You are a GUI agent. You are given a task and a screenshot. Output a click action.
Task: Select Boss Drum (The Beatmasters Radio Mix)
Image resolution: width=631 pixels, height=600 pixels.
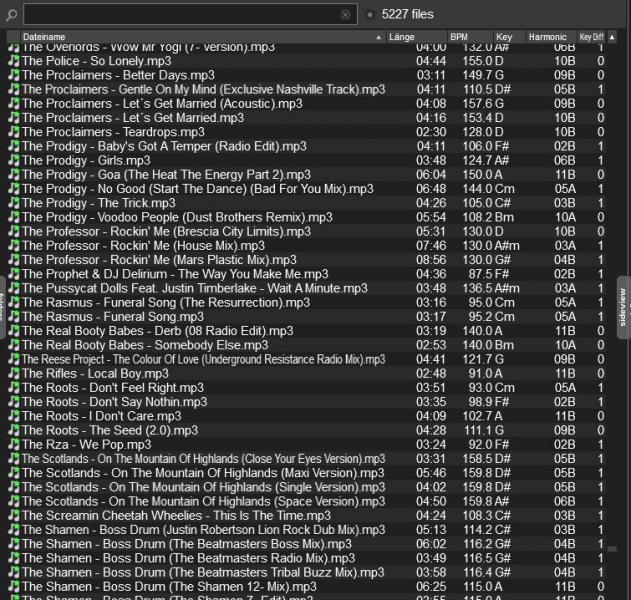(x=308, y=559)
